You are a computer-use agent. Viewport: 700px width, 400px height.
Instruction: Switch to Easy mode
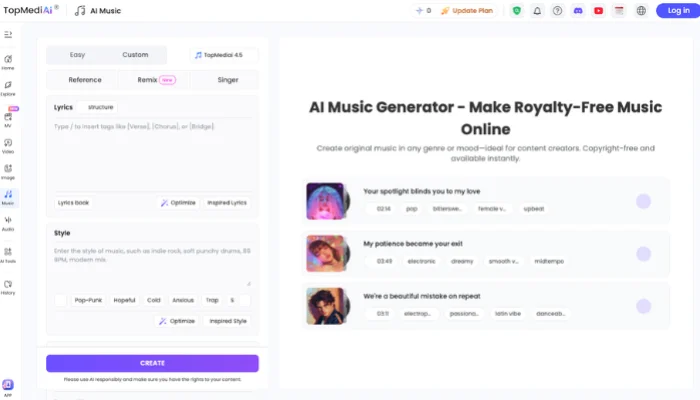(x=77, y=55)
